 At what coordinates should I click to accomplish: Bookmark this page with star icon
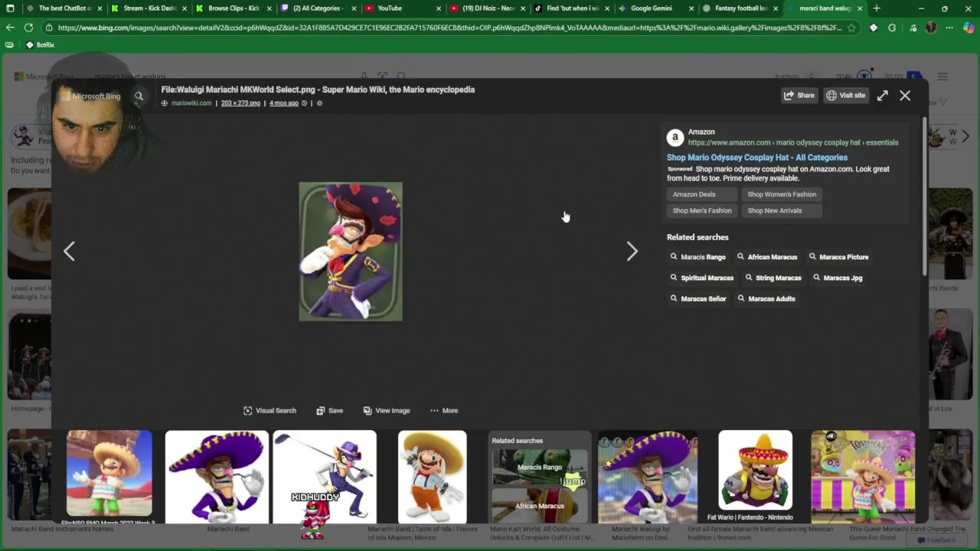(x=851, y=28)
